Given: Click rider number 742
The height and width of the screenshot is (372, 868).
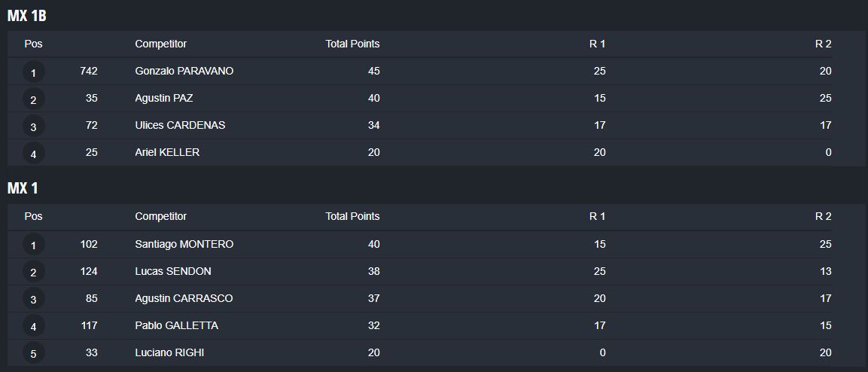Looking at the screenshot, I should click(89, 71).
